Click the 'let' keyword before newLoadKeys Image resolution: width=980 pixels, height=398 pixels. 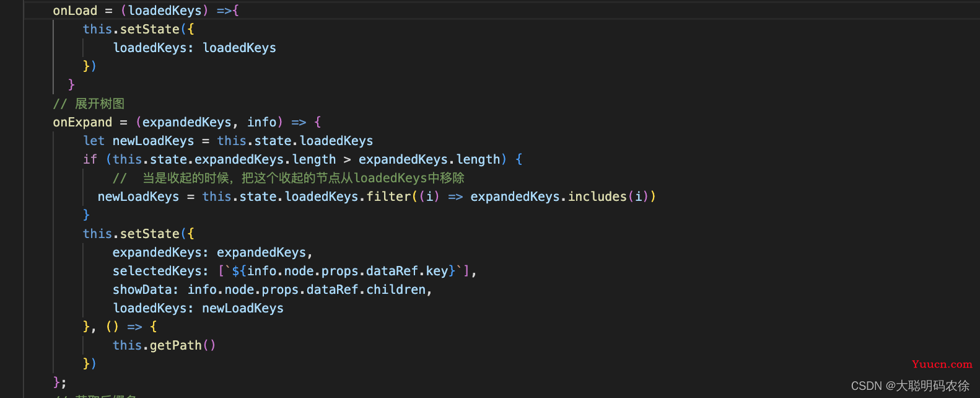click(94, 141)
